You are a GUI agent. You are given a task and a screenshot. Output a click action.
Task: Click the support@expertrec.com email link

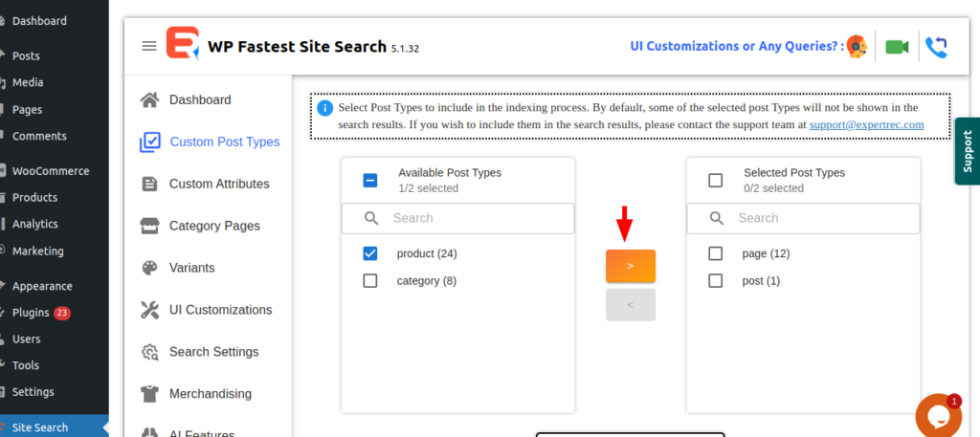coord(866,124)
